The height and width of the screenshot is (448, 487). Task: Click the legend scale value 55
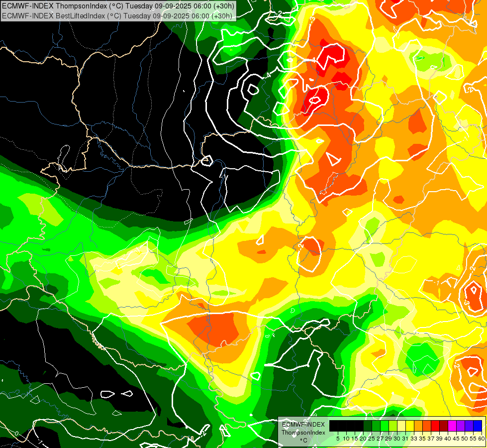click(x=474, y=439)
